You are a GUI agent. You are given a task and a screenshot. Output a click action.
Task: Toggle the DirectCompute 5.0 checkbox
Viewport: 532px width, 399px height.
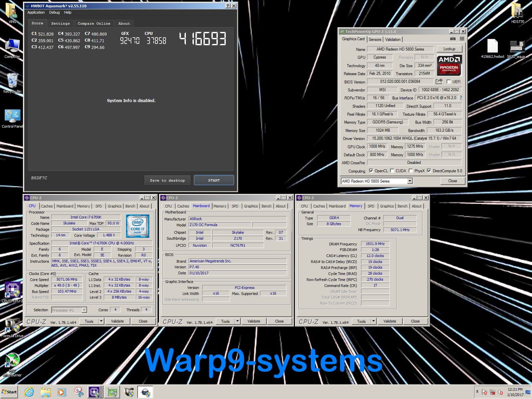(429, 171)
